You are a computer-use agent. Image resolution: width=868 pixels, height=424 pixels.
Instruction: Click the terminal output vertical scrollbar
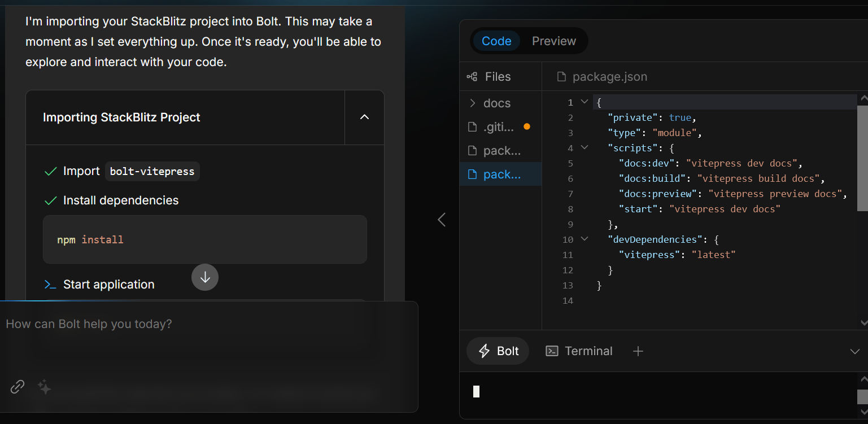pos(863,396)
